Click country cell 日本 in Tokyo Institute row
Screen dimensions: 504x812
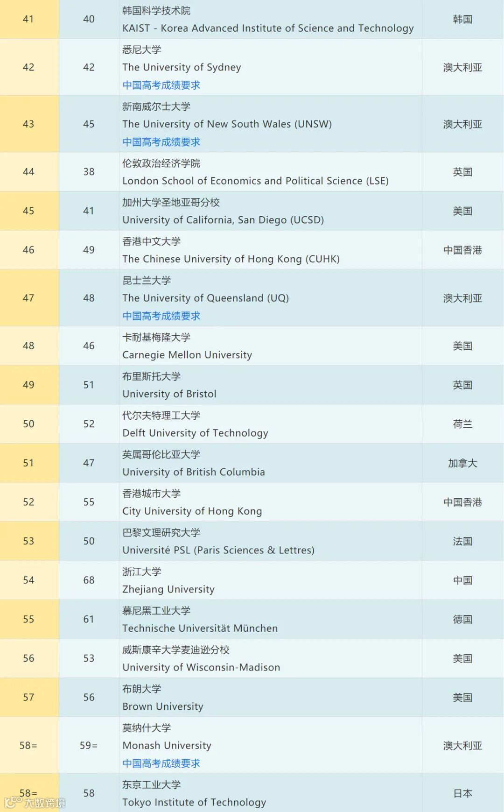coord(462,793)
